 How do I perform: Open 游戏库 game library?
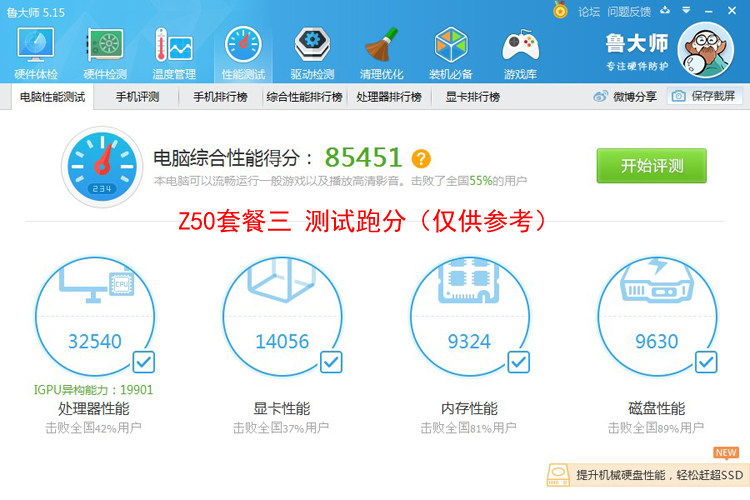pyautogui.click(x=520, y=53)
